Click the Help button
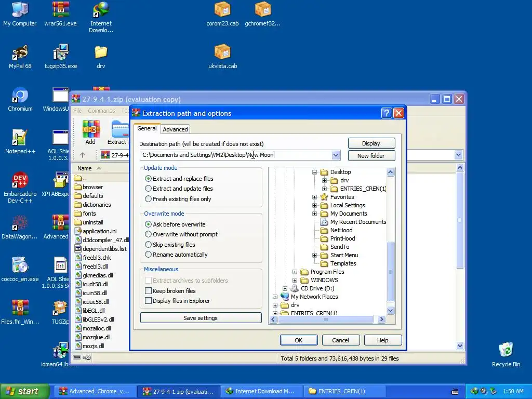The image size is (532, 399). point(383,340)
